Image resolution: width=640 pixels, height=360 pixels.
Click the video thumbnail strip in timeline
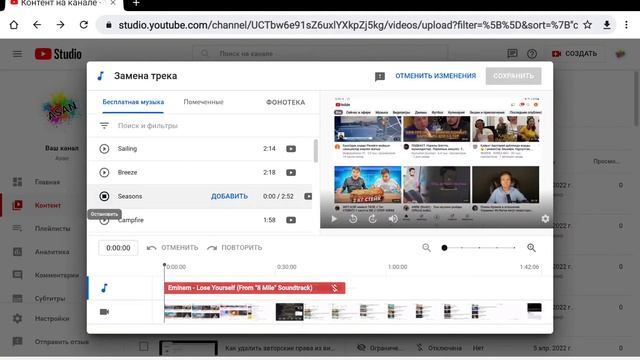point(353,312)
